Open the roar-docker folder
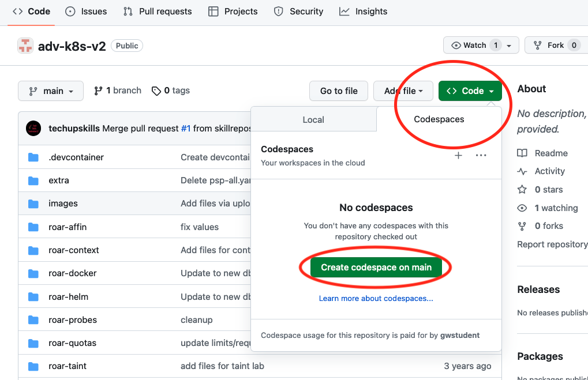Screen dimensions: 588x380 (x=73, y=273)
